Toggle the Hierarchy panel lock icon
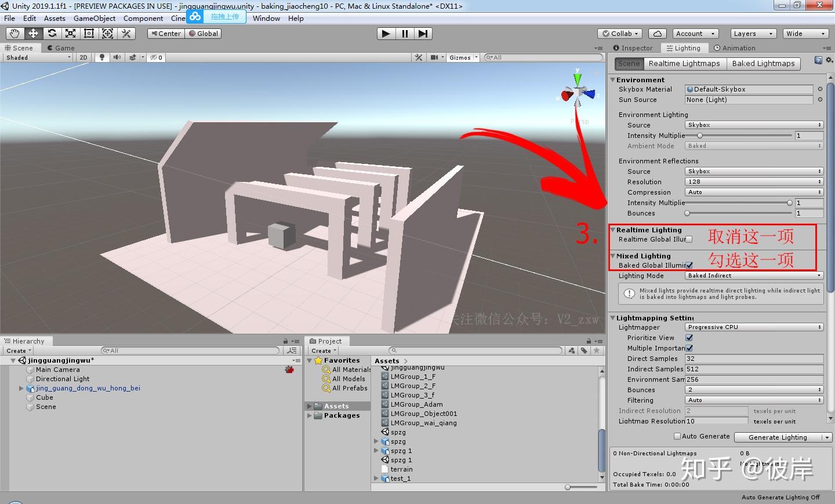 tap(285, 341)
